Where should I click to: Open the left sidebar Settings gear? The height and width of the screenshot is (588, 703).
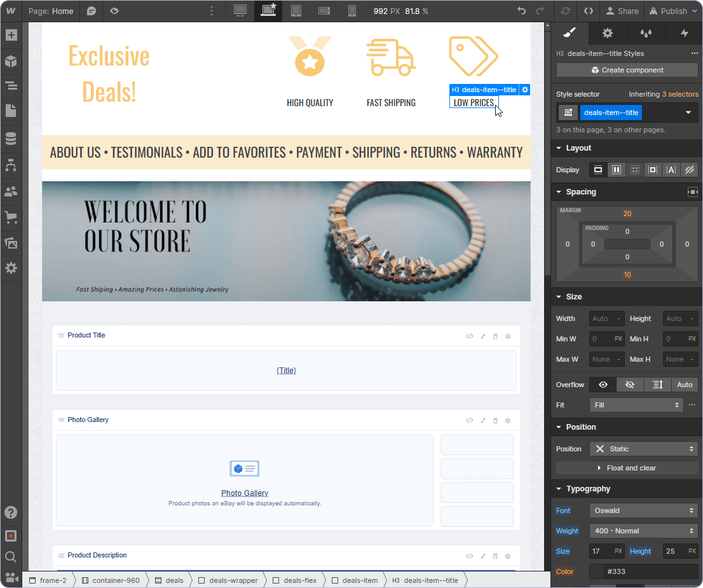(11, 268)
